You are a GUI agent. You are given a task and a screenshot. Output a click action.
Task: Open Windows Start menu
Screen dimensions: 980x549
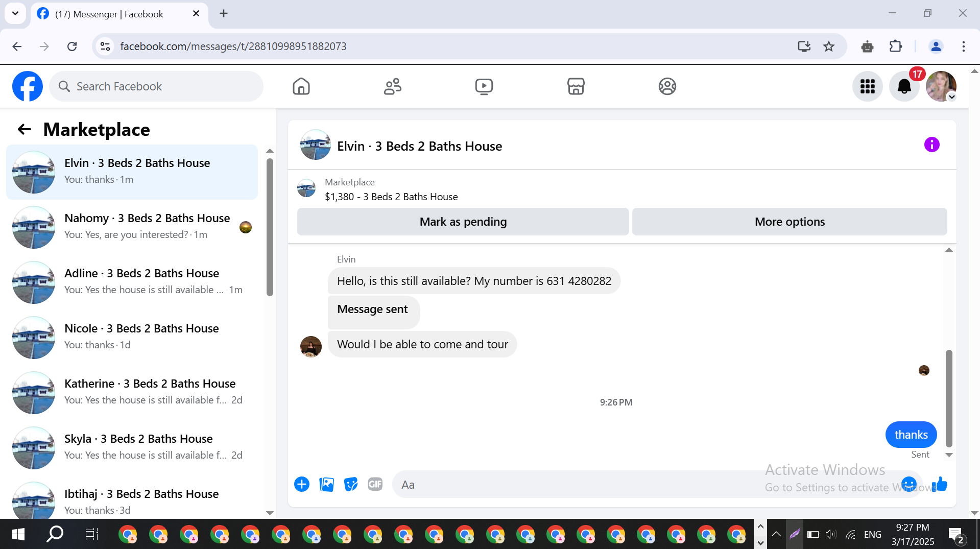[x=18, y=534]
